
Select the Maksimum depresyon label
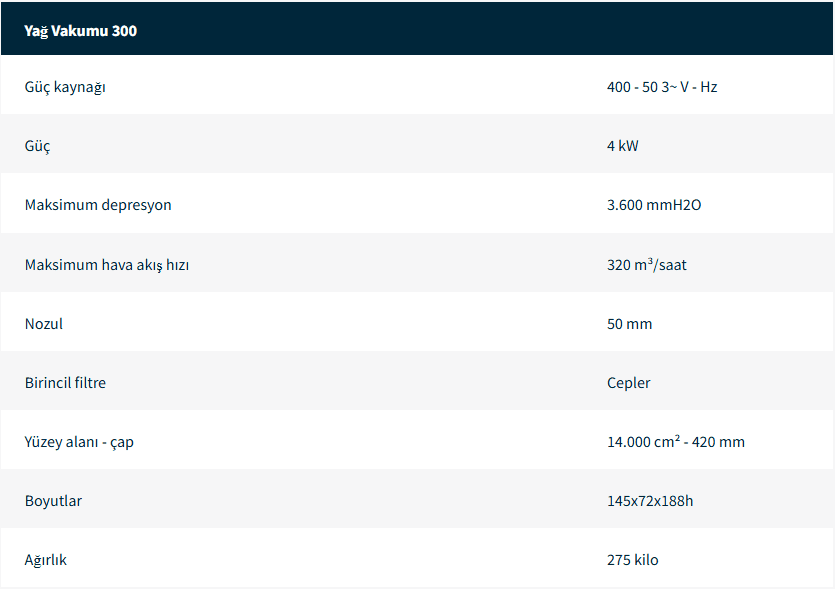(x=98, y=205)
